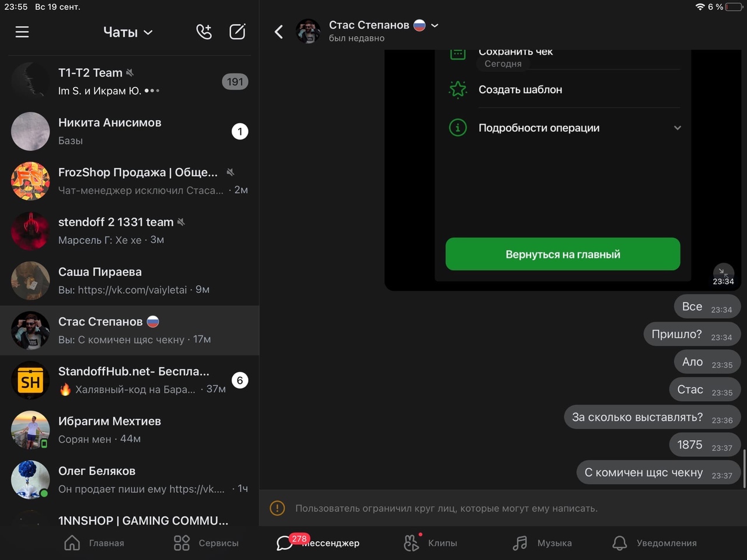This screenshot has width=747, height=560.
Task: Expand Подробности операции details
Action: 677,128
